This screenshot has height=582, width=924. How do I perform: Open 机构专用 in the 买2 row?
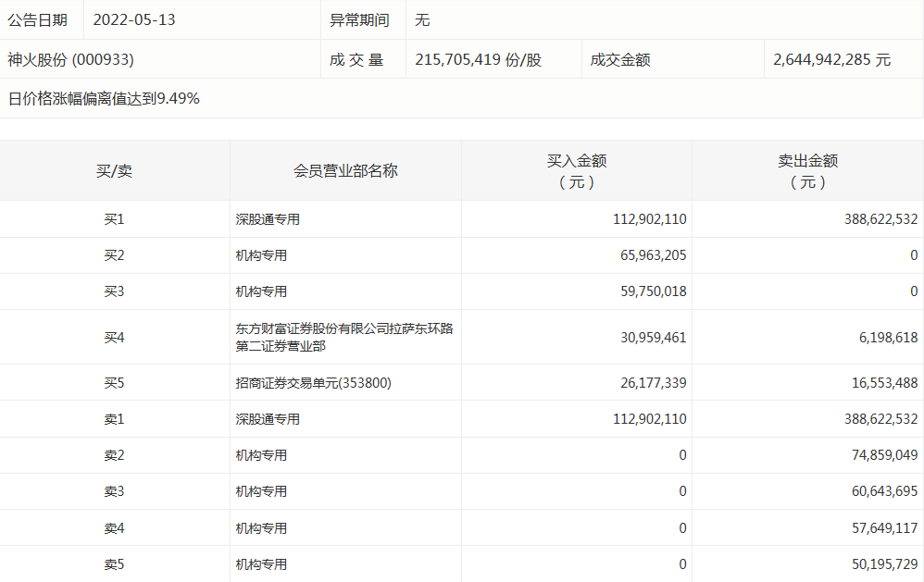[x=261, y=255]
